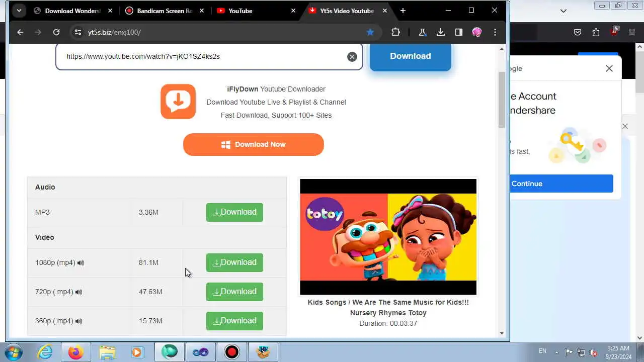Open Windows Explorer folder from the taskbar
Screen dimensions: 644x362
point(107,352)
